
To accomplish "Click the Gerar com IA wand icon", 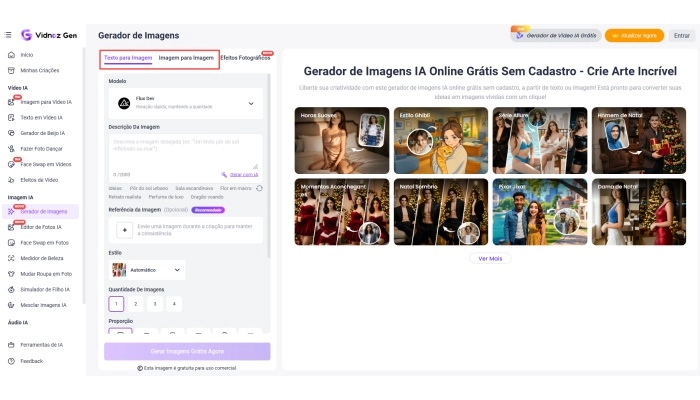I will click(224, 175).
